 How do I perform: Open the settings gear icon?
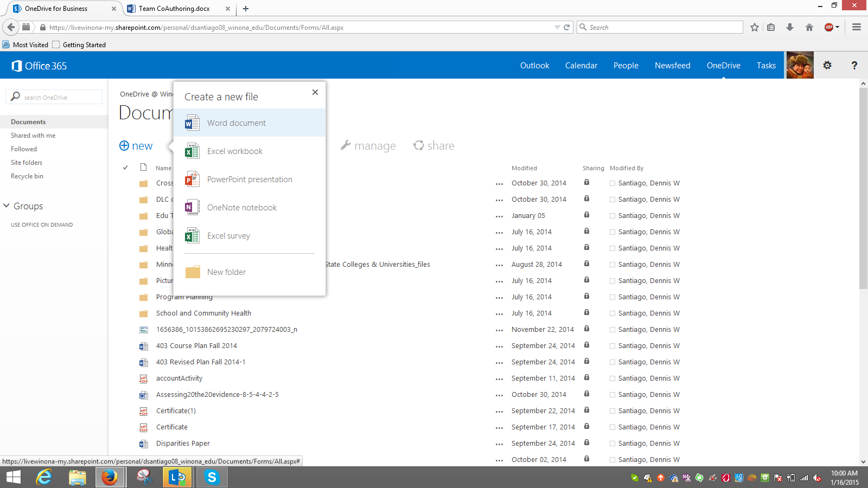click(x=827, y=66)
